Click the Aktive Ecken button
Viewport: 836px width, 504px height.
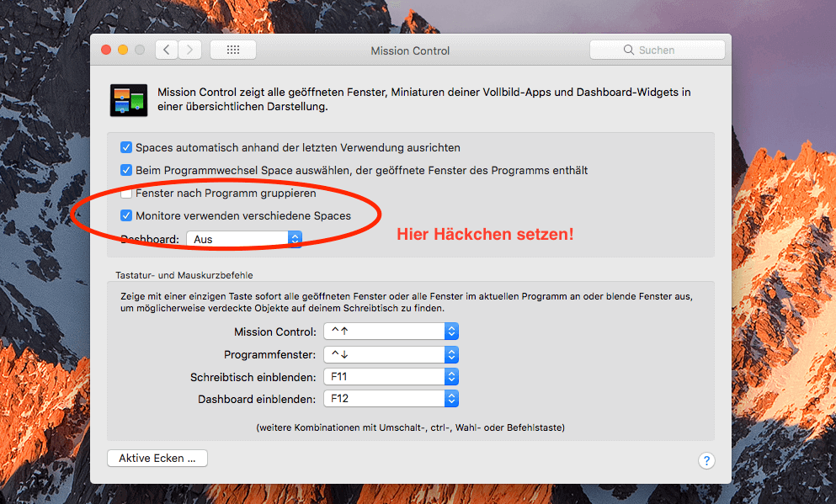pyautogui.click(x=157, y=459)
